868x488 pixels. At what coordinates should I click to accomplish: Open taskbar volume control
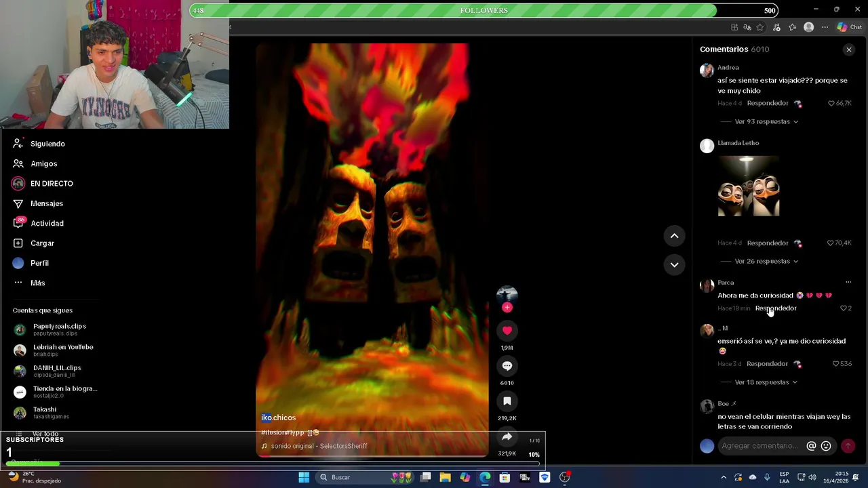click(812, 477)
